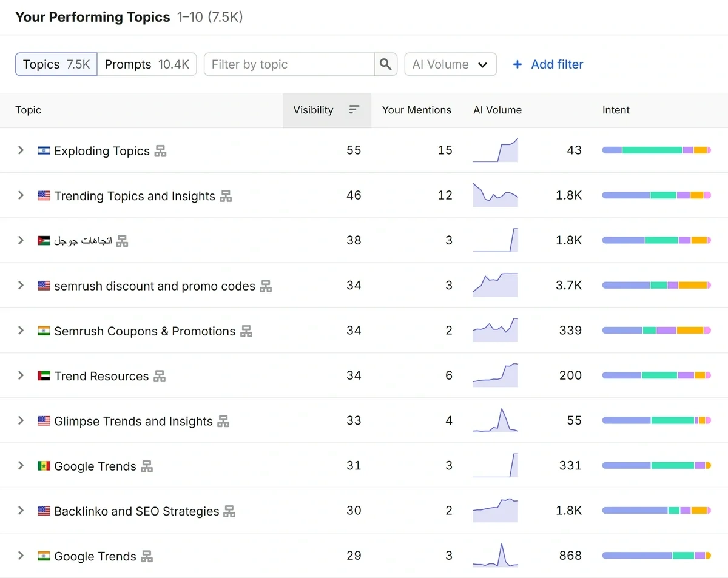Open Backlinko and SEO Strategies topic
This screenshot has width=728, height=578.
pyautogui.click(x=136, y=511)
